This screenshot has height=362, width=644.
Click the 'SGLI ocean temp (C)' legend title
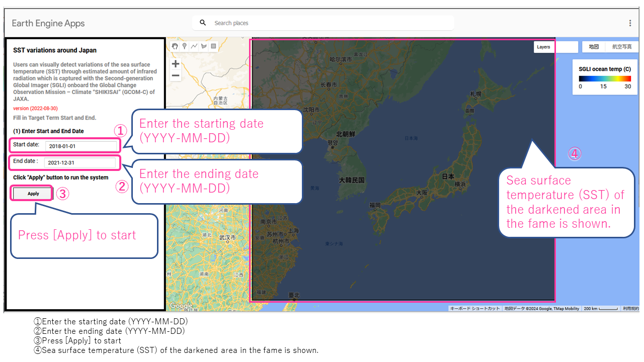tap(605, 69)
